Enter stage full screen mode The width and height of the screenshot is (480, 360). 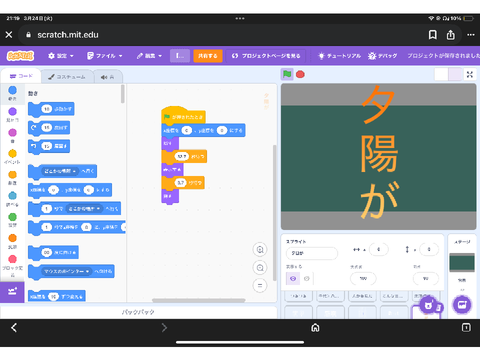pyautogui.click(x=470, y=74)
